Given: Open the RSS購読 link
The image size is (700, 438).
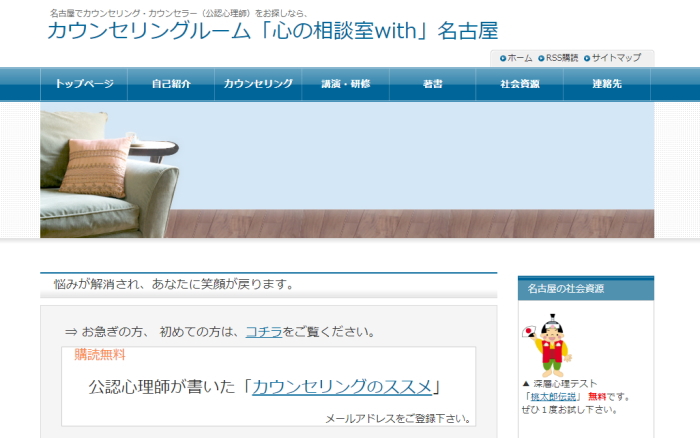Looking at the screenshot, I should (562, 58).
